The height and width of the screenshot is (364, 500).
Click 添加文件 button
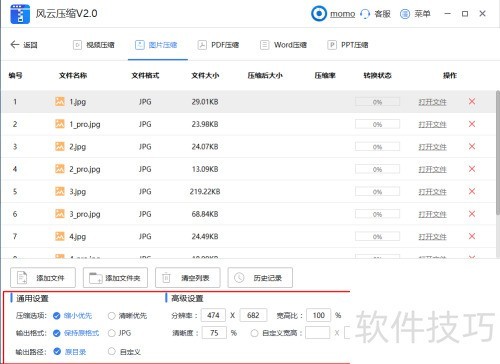[x=43, y=277]
